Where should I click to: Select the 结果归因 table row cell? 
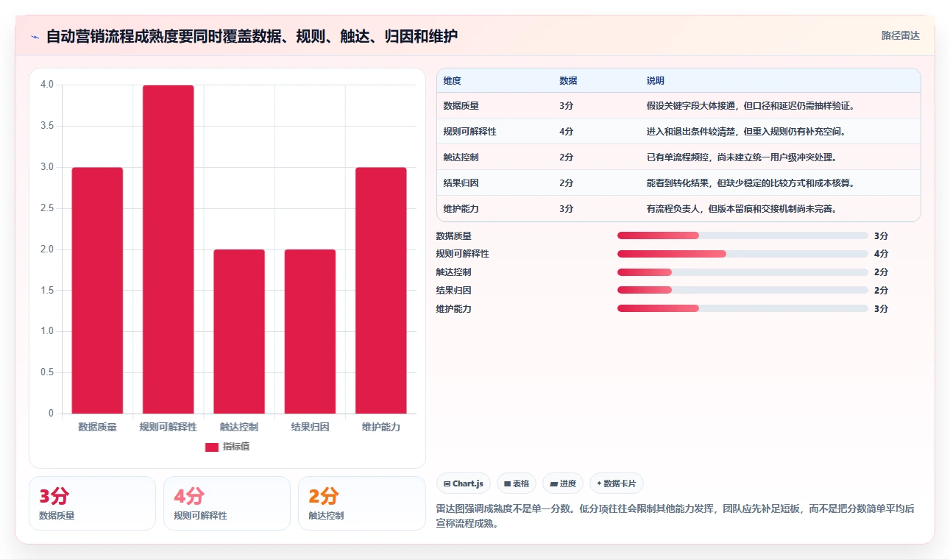(461, 183)
